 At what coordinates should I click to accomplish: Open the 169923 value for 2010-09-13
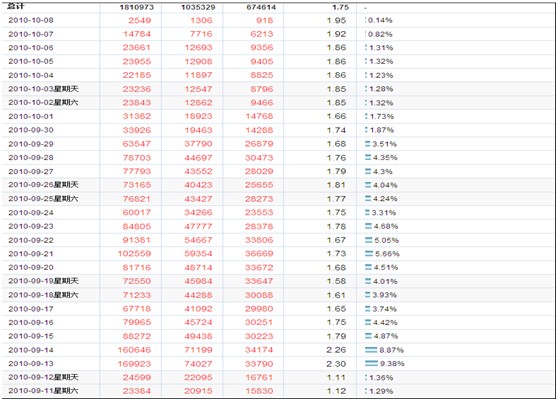[134, 364]
